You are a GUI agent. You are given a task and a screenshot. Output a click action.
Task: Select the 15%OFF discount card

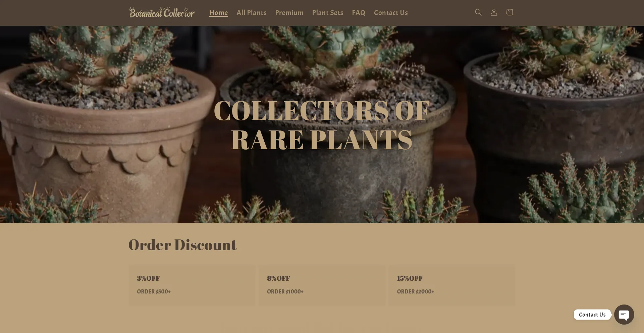tap(452, 285)
